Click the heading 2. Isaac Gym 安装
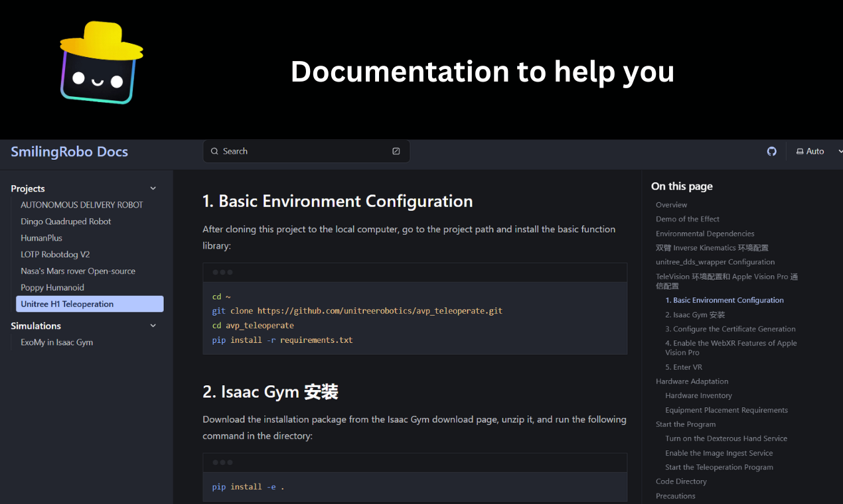This screenshot has height=504, width=843. [x=270, y=392]
